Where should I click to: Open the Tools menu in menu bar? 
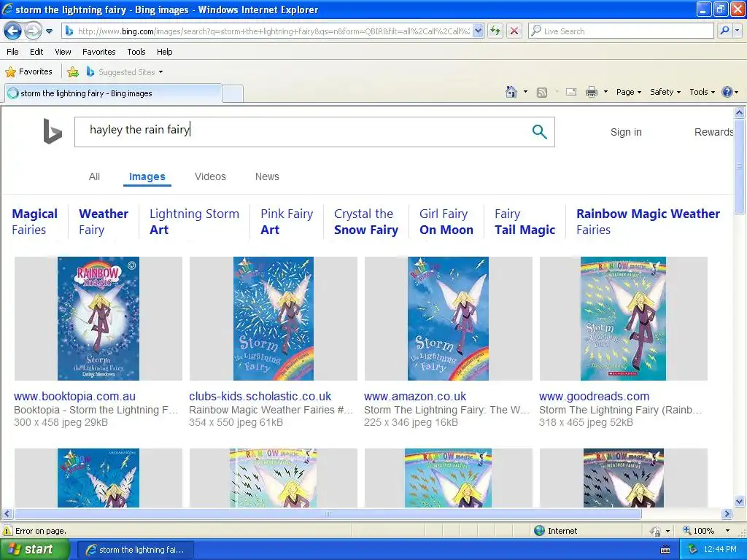(136, 52)
